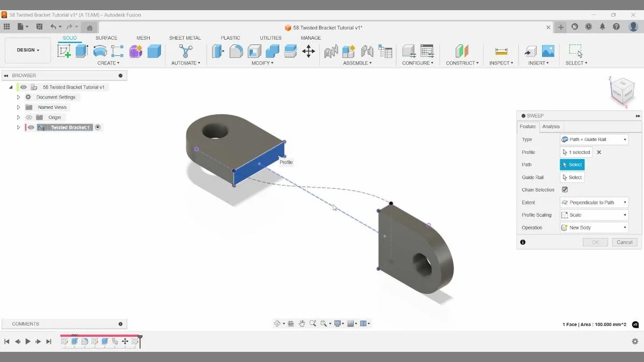This screenshot has width=644, height=362.
Task: Switch to the SURFACE tab
Action: [x=106, y=38]
